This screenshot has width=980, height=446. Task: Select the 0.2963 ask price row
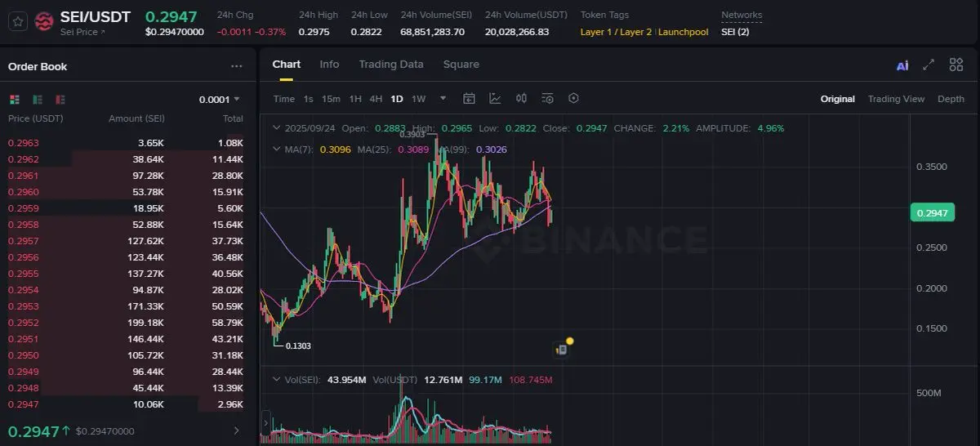point(125,143)
